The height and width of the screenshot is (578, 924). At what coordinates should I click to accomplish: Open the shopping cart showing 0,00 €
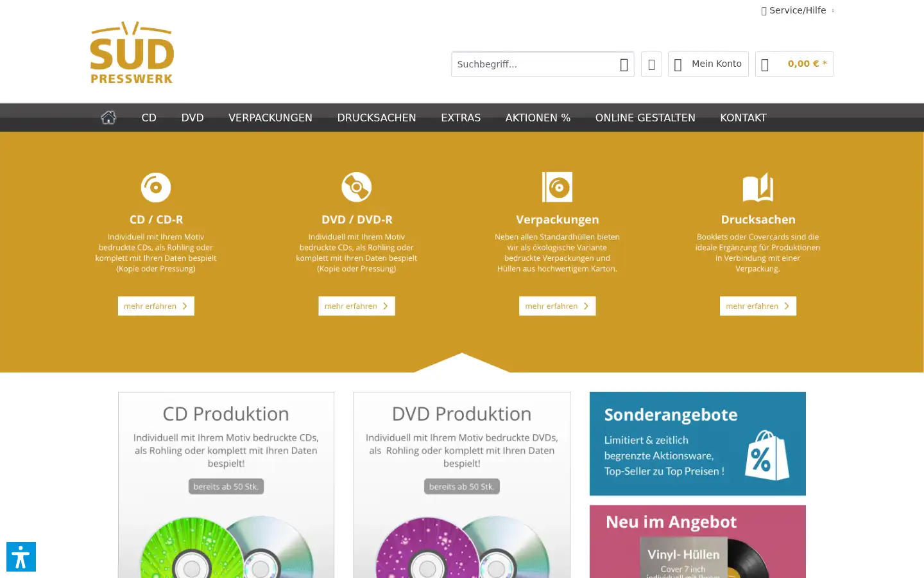point(794,64)
